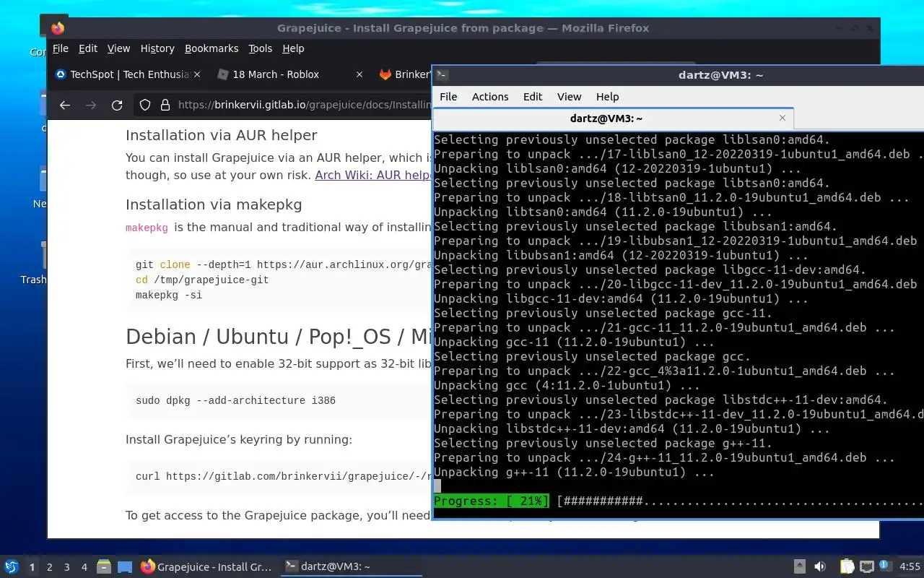Activate the dartz@VM3 terminal taskbar entry
This screenshot has width=924, height=578.
pyautogui.click(x=351, y=566)
